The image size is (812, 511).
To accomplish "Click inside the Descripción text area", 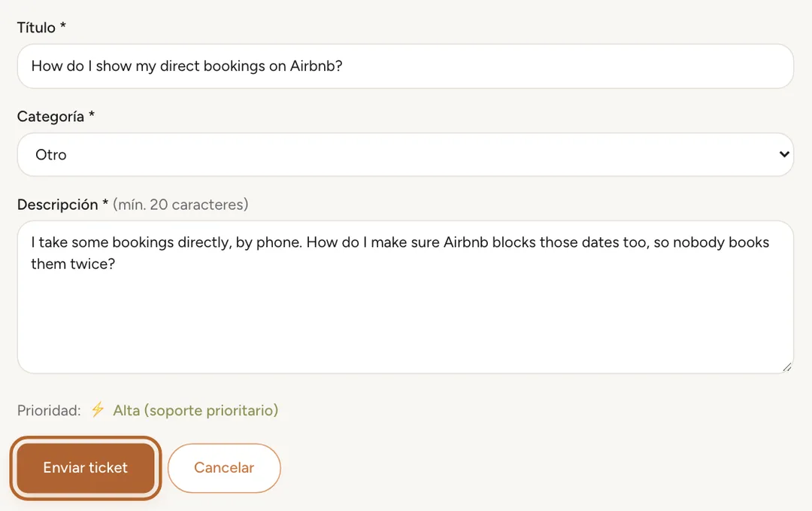I will point(405,297).
